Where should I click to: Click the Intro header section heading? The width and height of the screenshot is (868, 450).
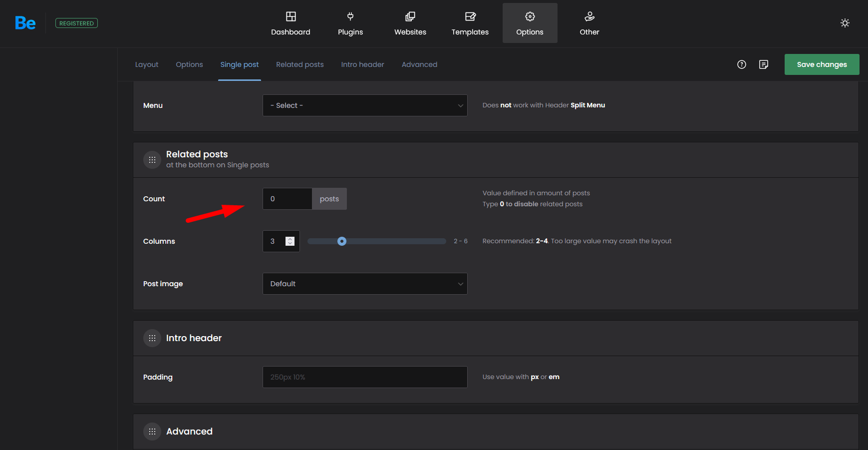click(194, 338)
